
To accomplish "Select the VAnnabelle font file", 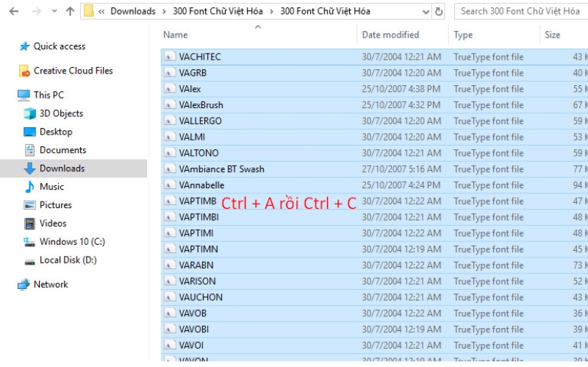I will pos(201,185).
